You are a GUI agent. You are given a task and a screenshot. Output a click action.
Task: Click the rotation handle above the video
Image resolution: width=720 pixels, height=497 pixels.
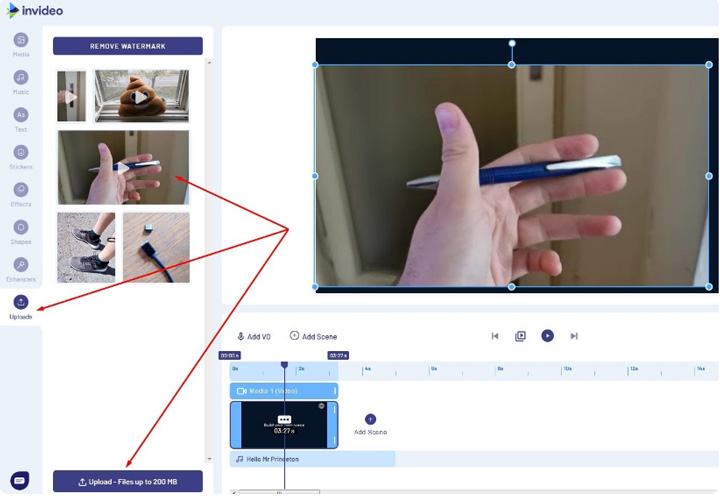point(512,43)
